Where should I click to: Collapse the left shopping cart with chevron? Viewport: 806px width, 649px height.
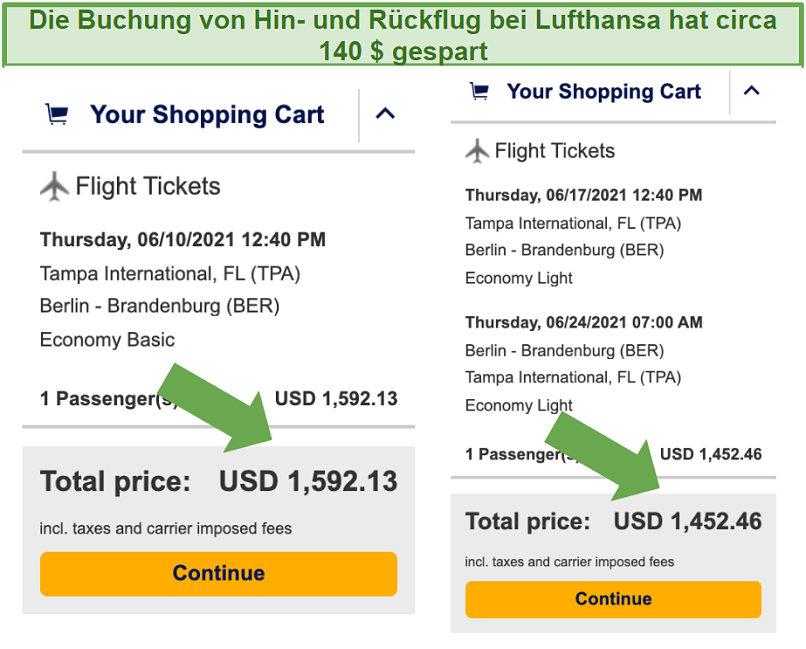click(x=386, y=114)
